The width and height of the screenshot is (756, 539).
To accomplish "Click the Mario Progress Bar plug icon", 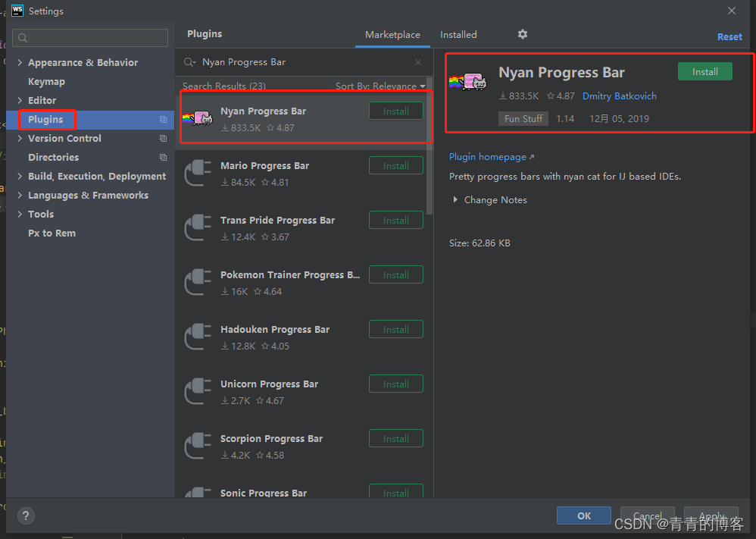I will click(x=198, y=173).
